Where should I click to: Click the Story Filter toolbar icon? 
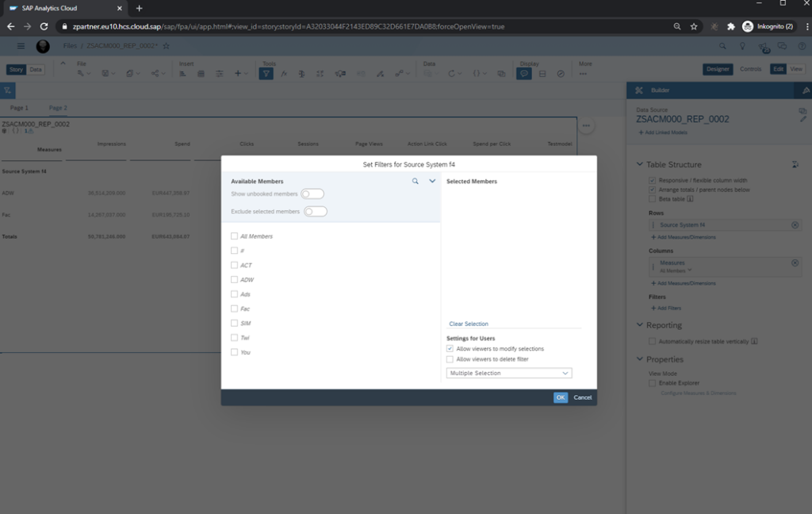266,74
